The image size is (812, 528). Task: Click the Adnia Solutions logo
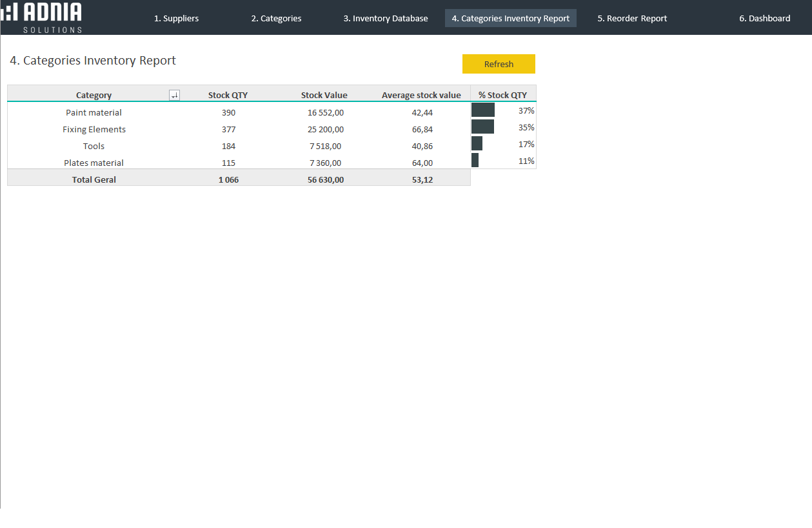(43, 17)
